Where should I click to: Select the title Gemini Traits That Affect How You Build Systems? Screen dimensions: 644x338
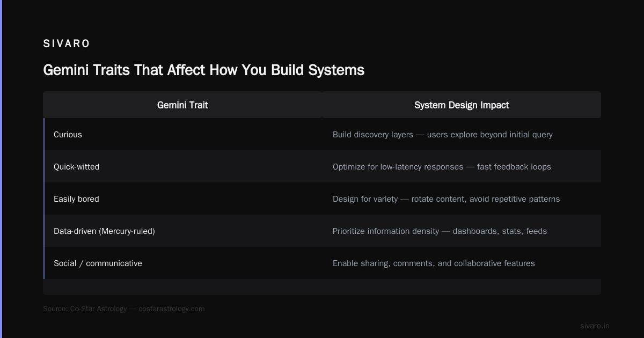pos(203,70)
